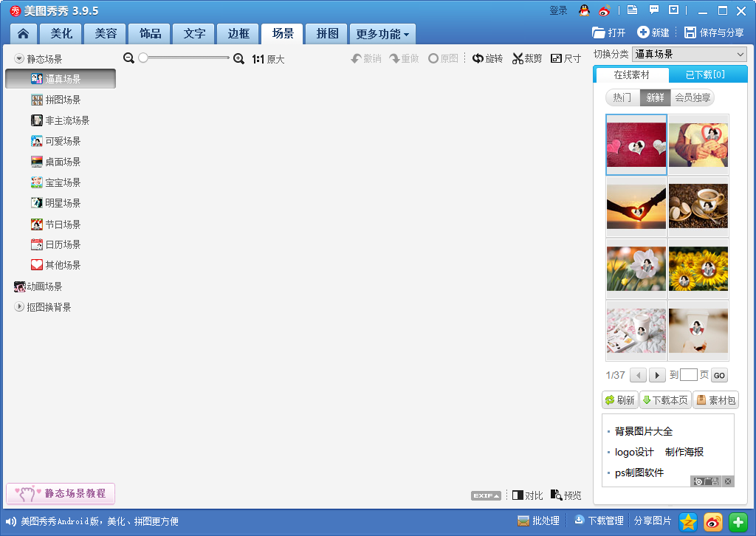Click the page number input field
The image size is (756, 536).
click(x=689, y=375)
